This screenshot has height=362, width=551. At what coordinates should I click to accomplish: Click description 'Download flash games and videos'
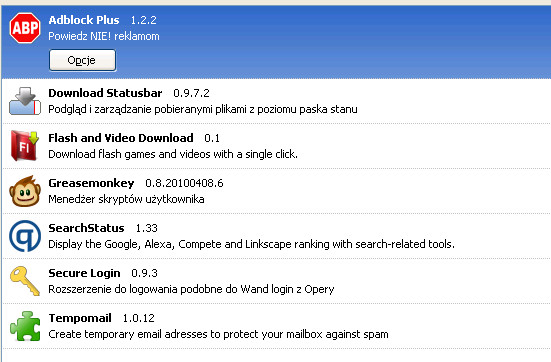coord(130,154)
